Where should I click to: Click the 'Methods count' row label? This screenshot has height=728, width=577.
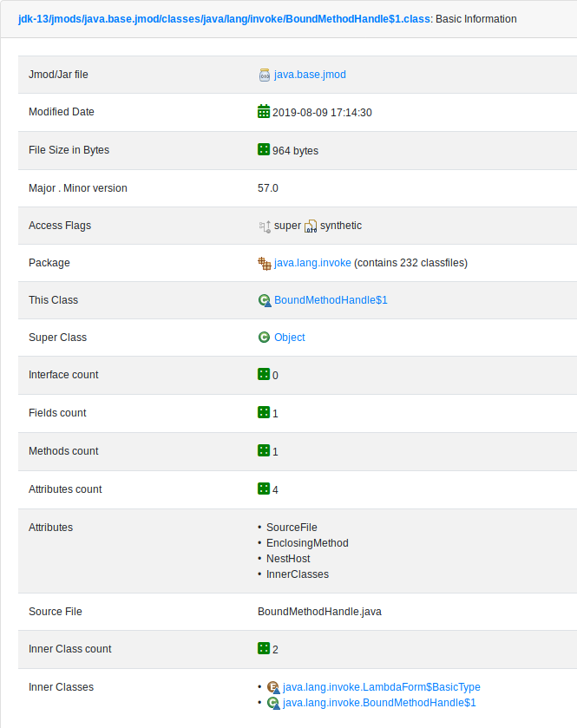pos(63,451)
